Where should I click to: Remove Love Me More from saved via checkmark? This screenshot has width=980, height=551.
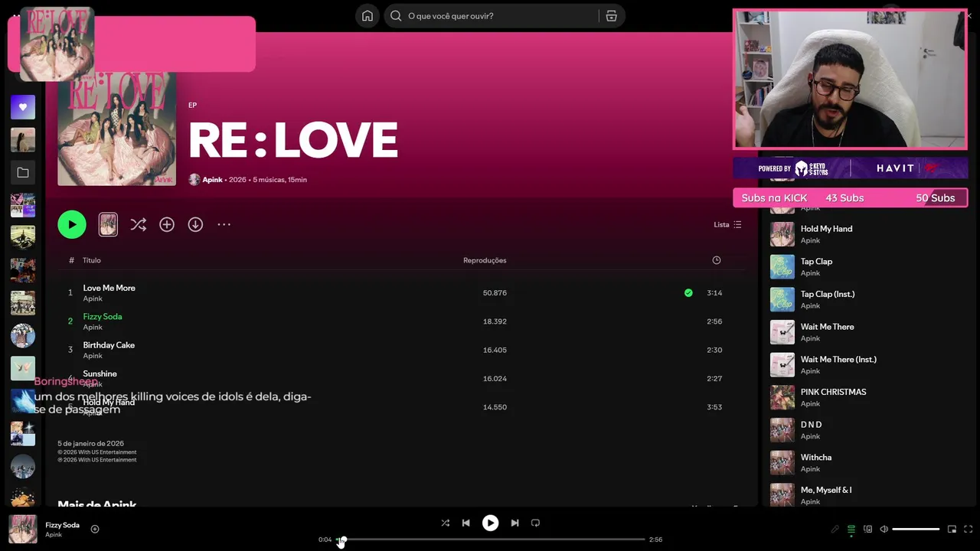[688, 292]
